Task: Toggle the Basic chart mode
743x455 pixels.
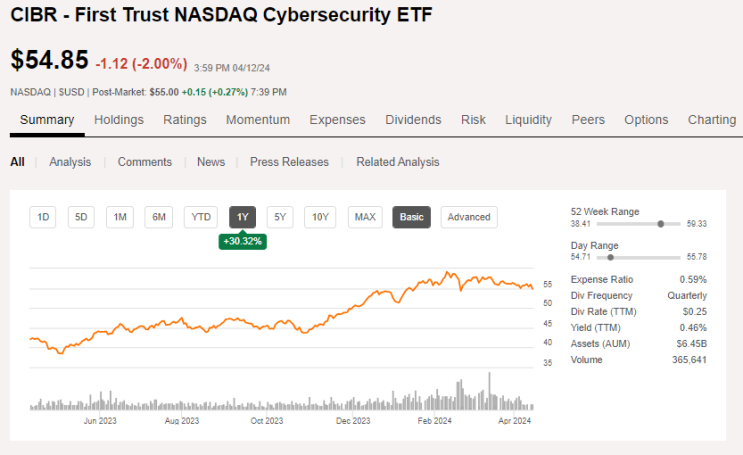Action: coord(411,217)
